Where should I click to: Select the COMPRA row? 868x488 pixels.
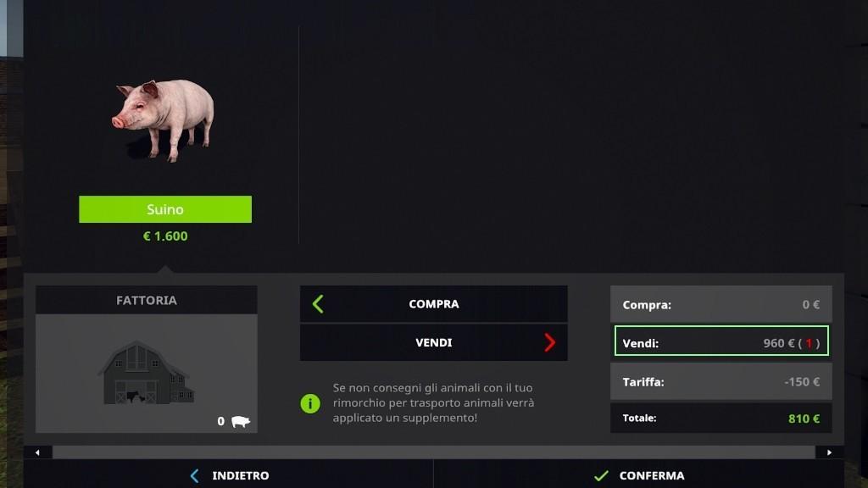coord(433,304)
